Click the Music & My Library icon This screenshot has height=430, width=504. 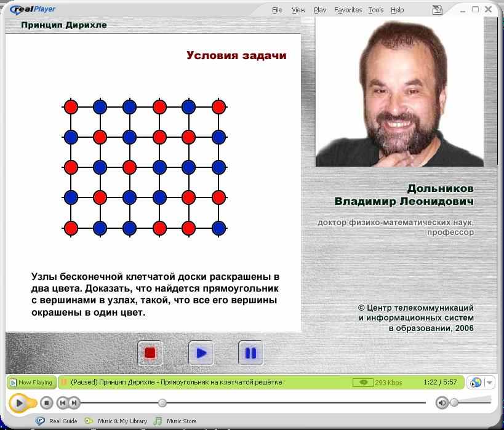[89, 421]
